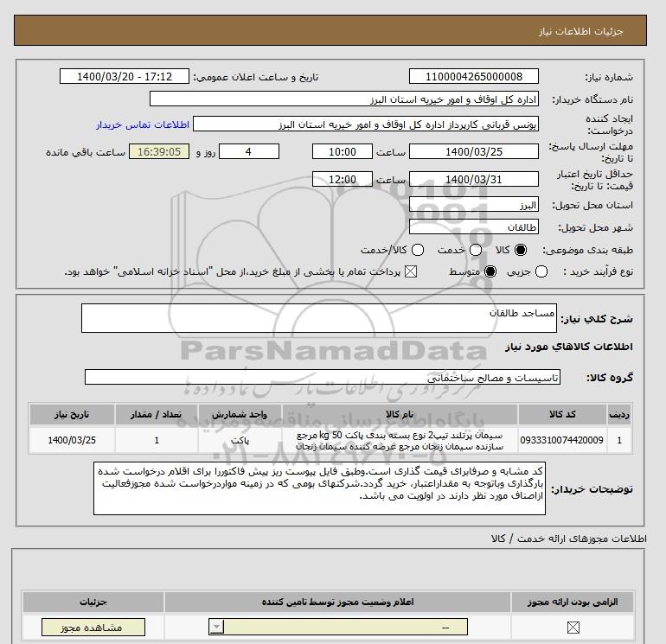This screenshot has width=666, height=644.
Task: Click the تاریخ نیاز column header
Action: coord(72,414)
